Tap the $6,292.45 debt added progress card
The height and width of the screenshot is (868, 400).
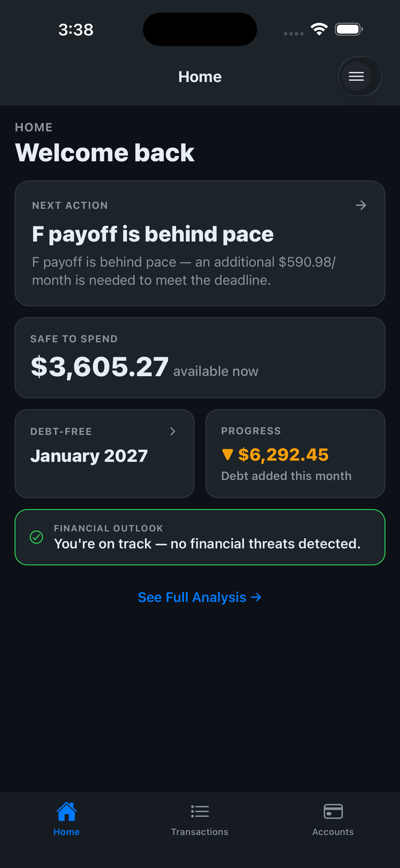295,454
